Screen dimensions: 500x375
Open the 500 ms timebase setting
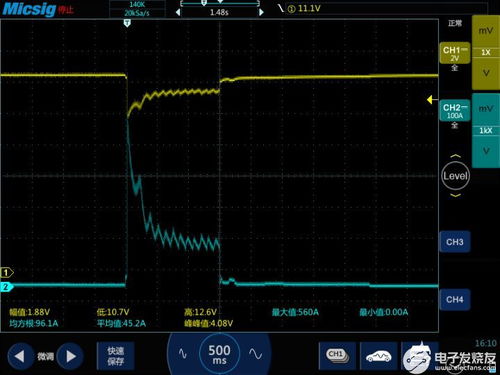[x=219, y=354]
